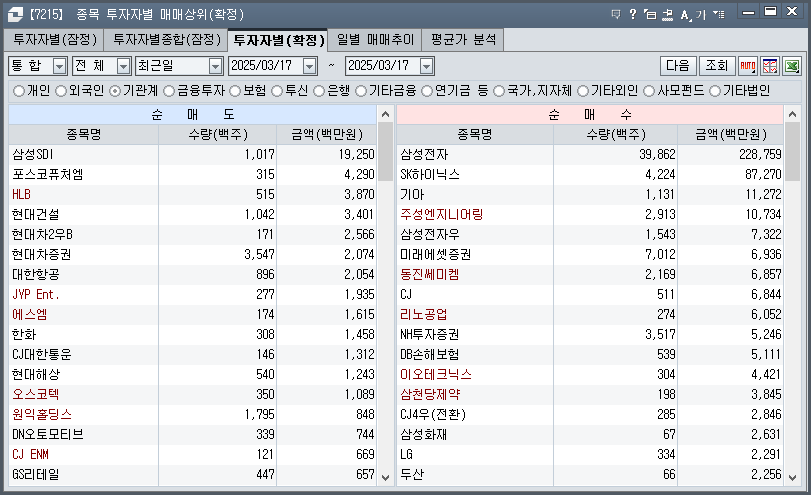This screenshot has width=811, height=495.
Task: Click scroll up arrow of 순매수 table
Action: (792, 114)
